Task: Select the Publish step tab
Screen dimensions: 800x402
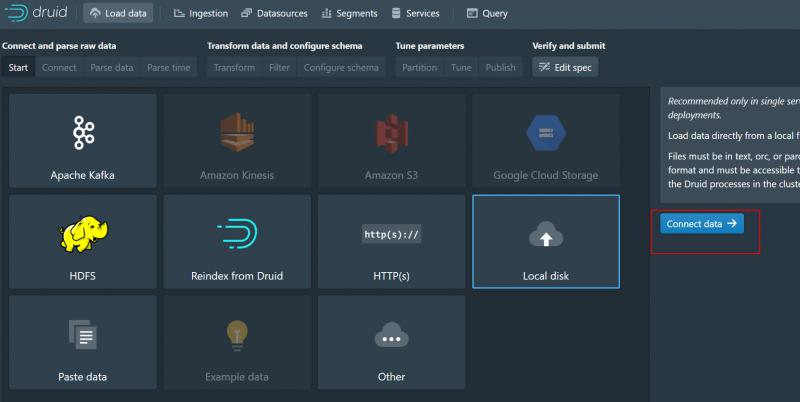Action: tap(501, 67)
